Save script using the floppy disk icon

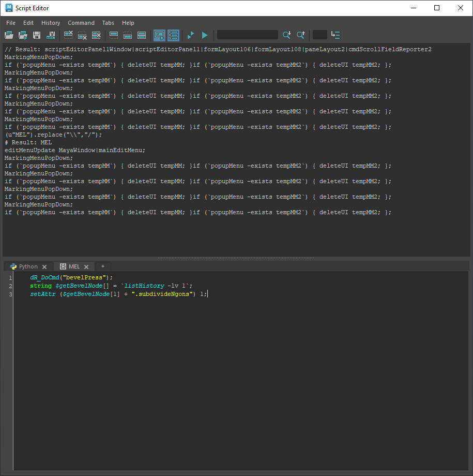click(x=37, y=35)
